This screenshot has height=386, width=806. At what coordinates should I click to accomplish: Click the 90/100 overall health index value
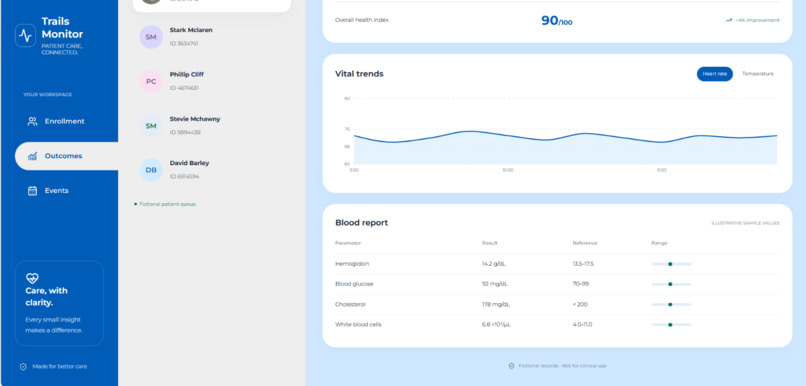point(556,21)
